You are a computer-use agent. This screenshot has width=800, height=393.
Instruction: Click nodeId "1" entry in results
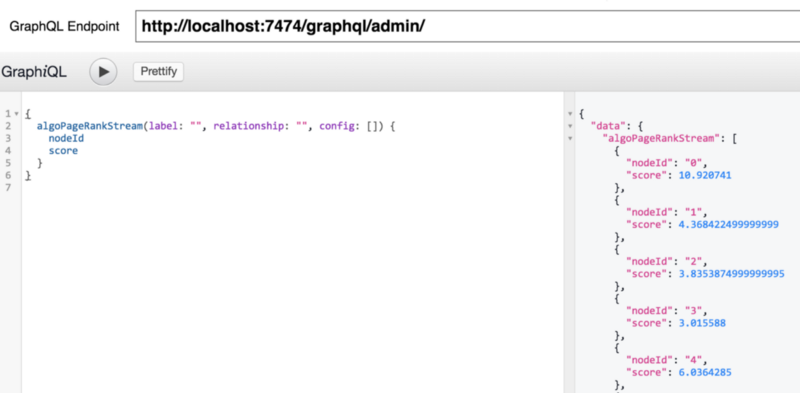point(666,212)
